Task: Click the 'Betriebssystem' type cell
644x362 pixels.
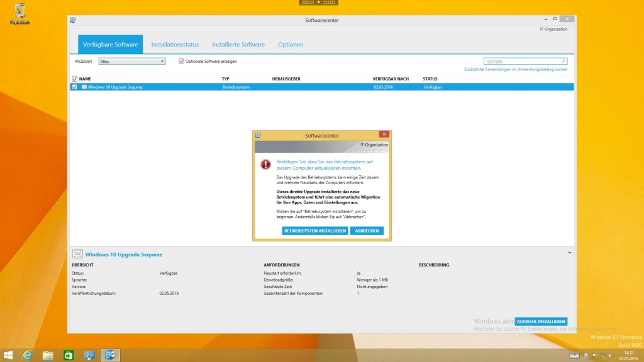Action: point(236,87)
